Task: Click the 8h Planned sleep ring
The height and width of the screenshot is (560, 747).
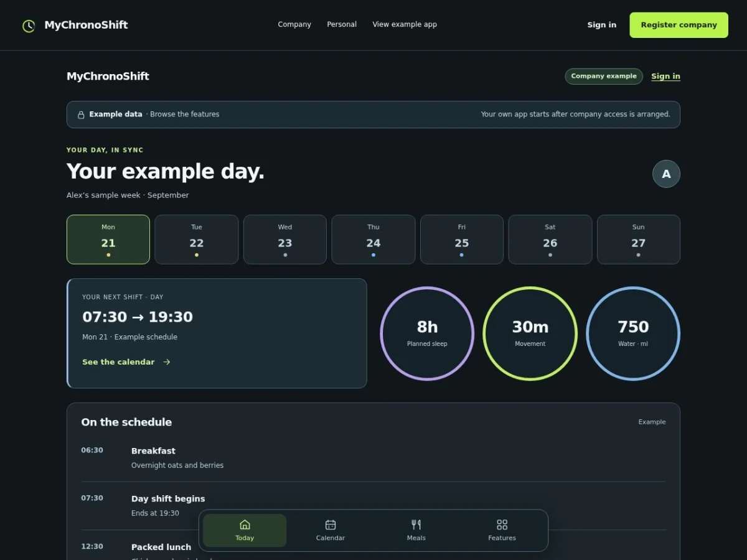Action: coord(427,334)
